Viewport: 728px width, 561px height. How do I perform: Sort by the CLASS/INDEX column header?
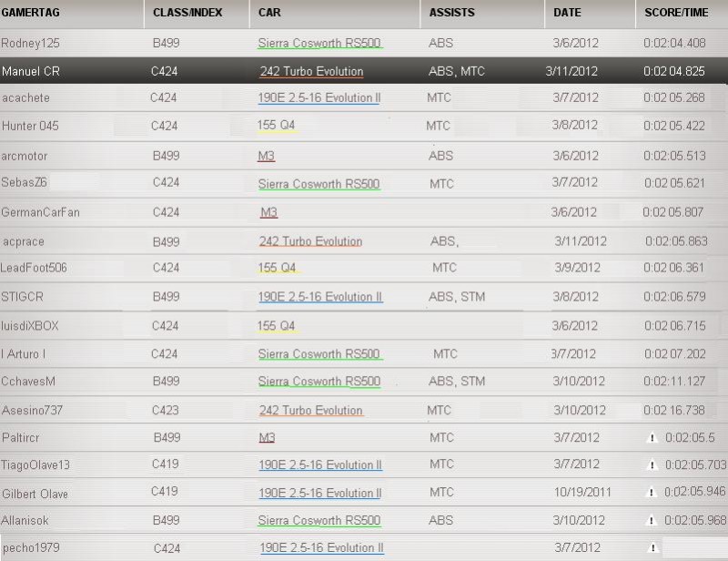click(188, 14)
